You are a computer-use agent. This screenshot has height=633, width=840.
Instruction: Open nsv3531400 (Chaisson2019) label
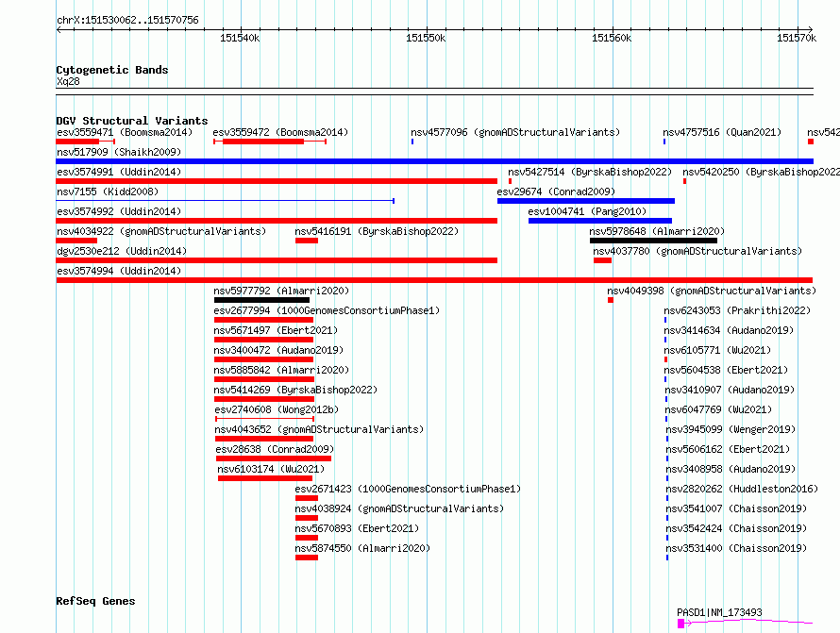click(x=736, y=548)
